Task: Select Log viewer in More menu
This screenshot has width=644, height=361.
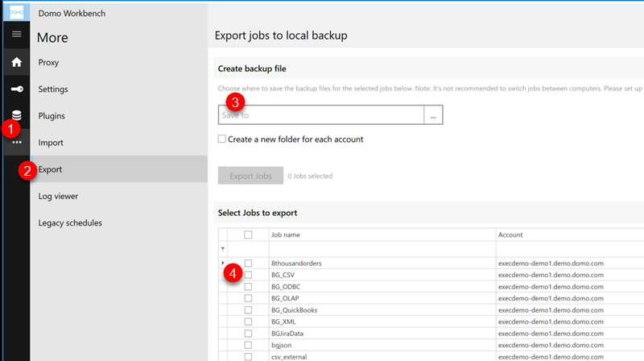Action: pyautogui.click(x=58, y=196)
